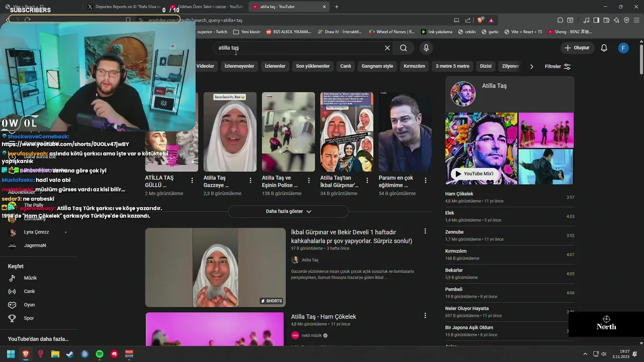Select the İzlenenler filter chip
Screen dimensions: 644x362
[275, 66]
